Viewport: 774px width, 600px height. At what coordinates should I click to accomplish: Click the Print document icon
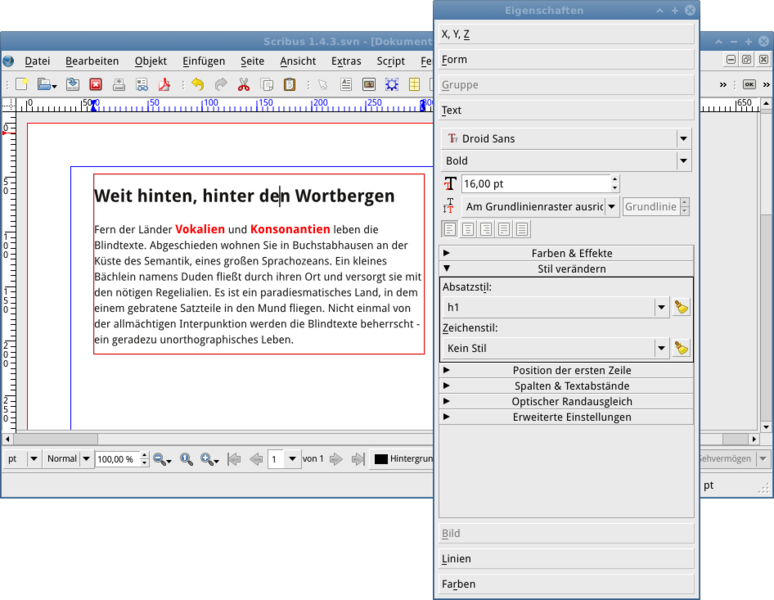pyautogui.click(x=118, y=85)
